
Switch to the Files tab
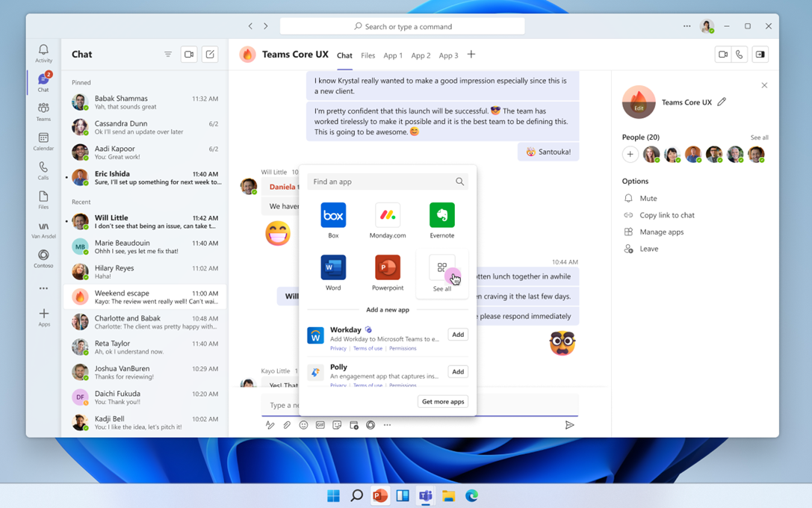pos(368,55)
